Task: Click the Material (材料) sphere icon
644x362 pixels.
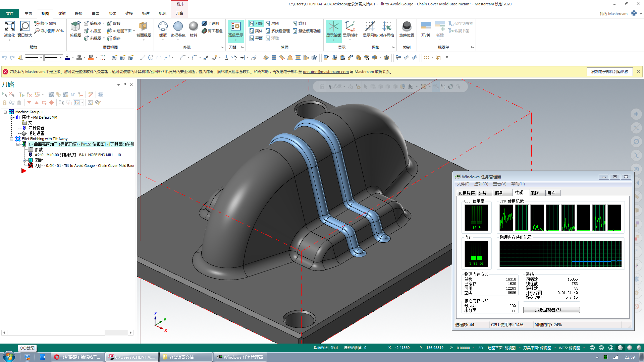Action: 194,27
